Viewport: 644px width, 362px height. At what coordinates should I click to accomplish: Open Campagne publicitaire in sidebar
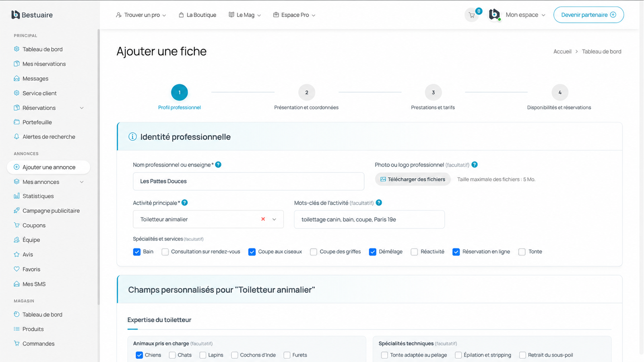point(51,211)
